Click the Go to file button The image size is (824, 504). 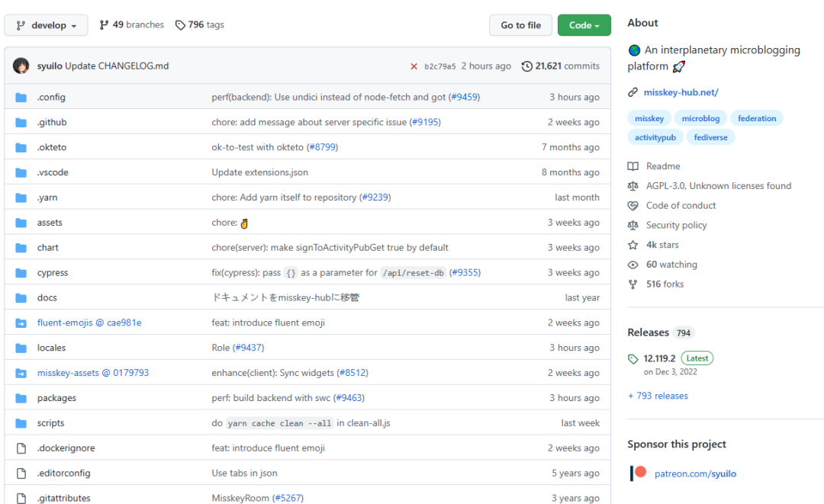(x=520, y=24)
